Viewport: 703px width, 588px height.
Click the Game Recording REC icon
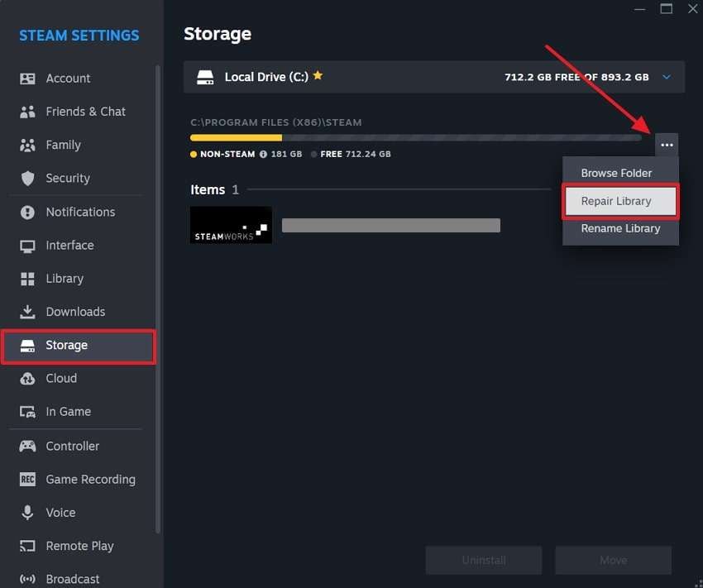coord(27,480)
